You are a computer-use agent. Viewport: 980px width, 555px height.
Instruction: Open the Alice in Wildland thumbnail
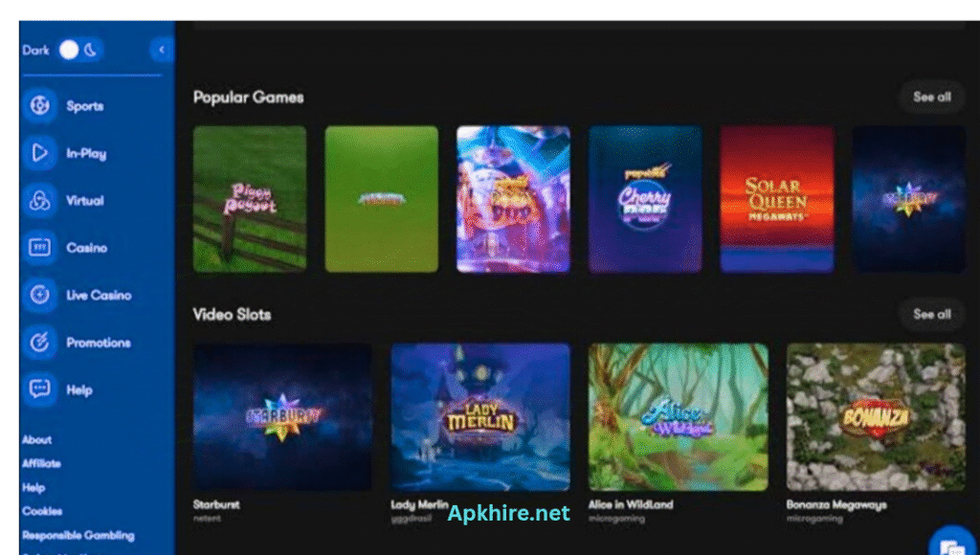click(x=679, y=417)
